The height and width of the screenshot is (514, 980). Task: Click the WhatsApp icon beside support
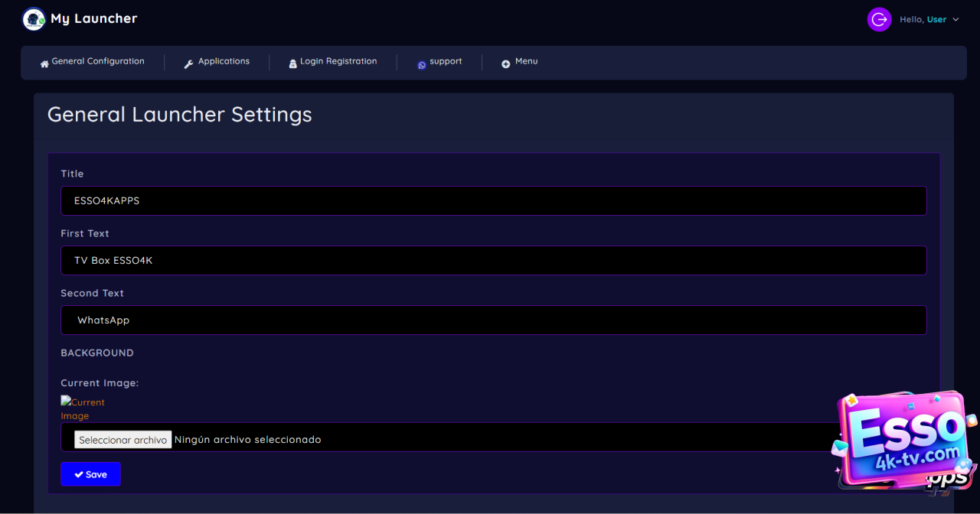pos(421,65)
